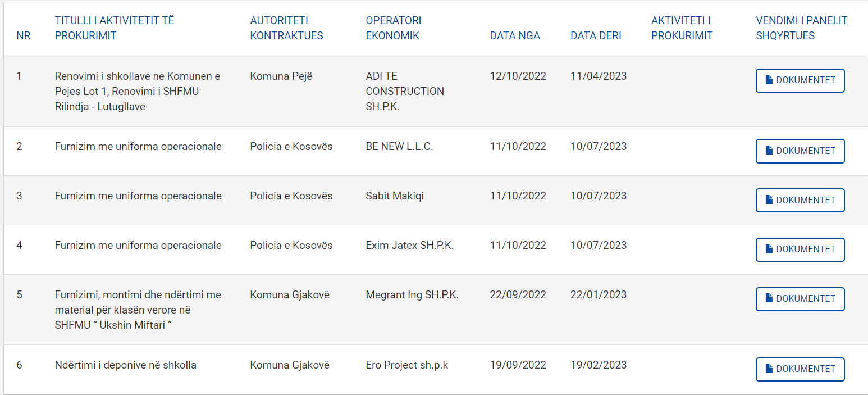Click document icon for BE NEW L.L.C. row
Viewport: 868px width, 395px height.
[x=769, y=151]
